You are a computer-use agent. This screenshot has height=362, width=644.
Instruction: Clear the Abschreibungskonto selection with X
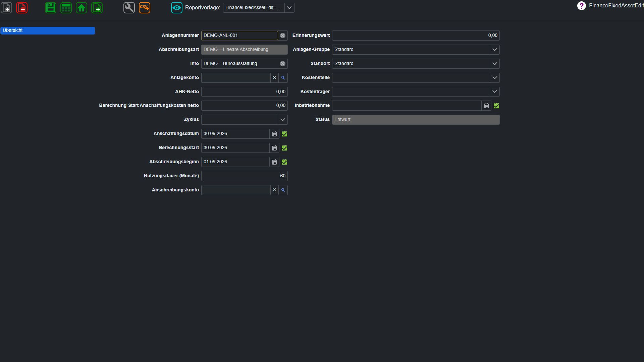(274, 190)
